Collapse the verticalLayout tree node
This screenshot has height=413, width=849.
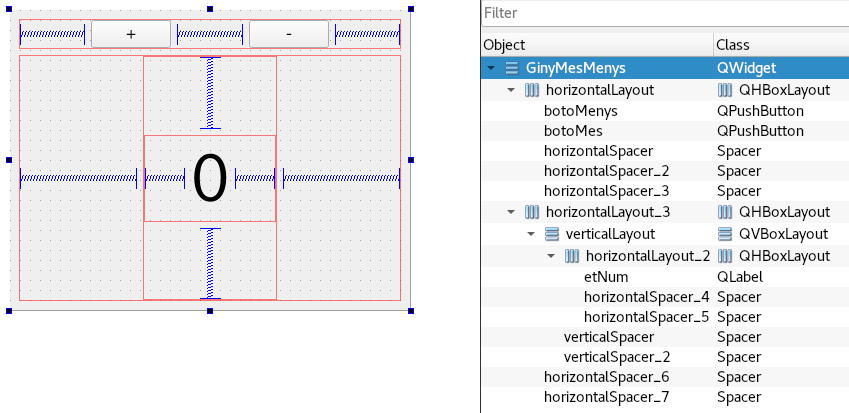coord(531,234)
